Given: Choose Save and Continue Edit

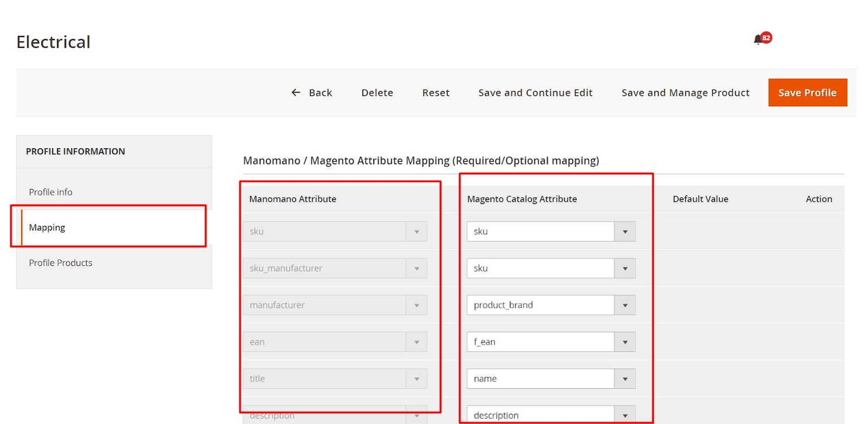Looking at the screenshot, I should coord(535,93).
